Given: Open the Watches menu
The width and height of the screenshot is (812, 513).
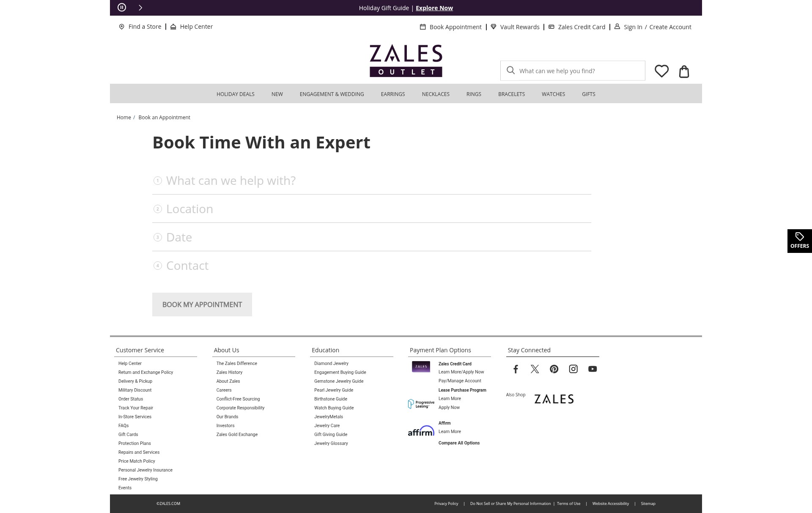Looking at the screenshot, I should point(553,94).
